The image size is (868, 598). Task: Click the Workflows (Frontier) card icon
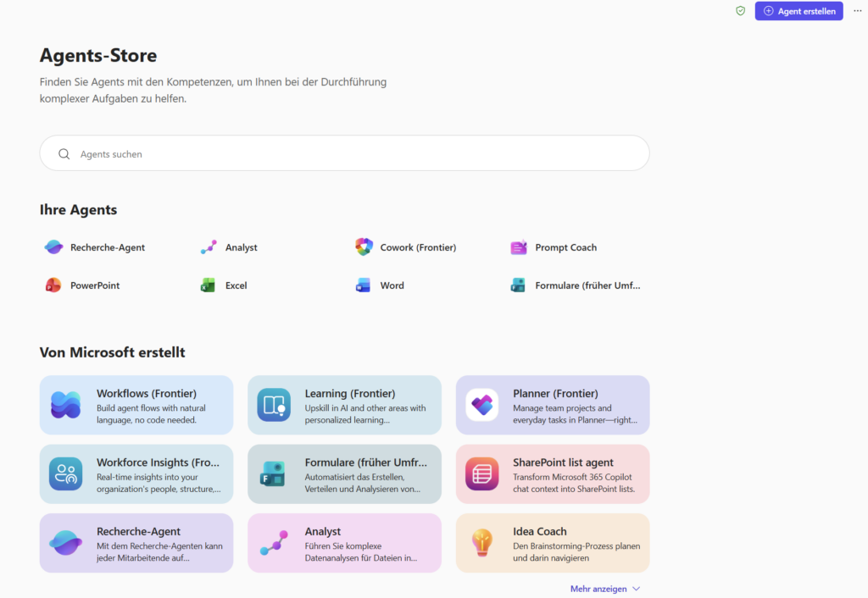pos(66,405)
